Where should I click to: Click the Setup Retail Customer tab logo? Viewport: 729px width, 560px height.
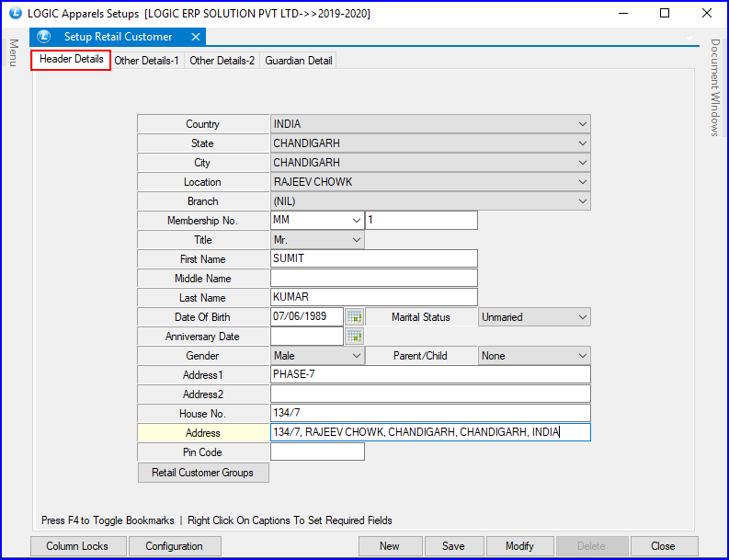(44, 36)
